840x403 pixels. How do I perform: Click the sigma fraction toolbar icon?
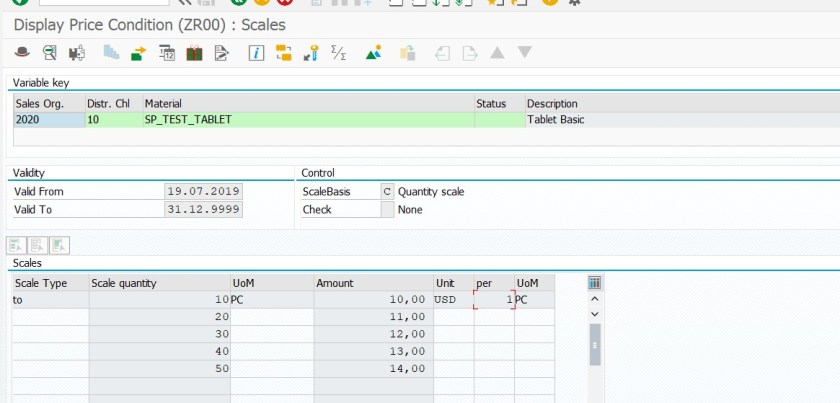pyautogui.click(x=338, y=52)
